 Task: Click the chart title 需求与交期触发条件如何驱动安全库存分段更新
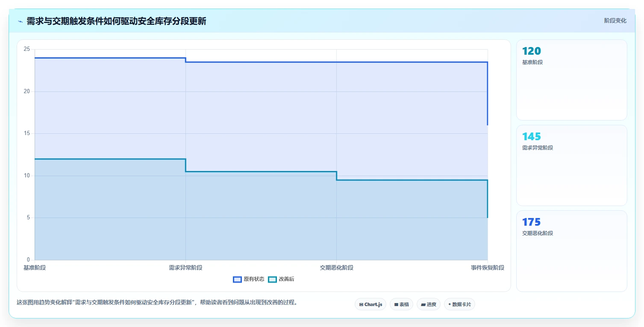tap(116, 21)
